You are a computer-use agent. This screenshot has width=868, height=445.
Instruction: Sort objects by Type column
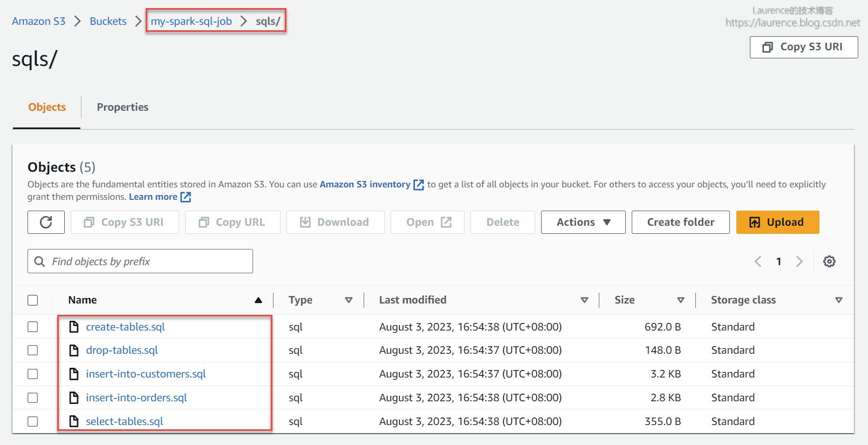pyautogui.click(x=348, y=300)
